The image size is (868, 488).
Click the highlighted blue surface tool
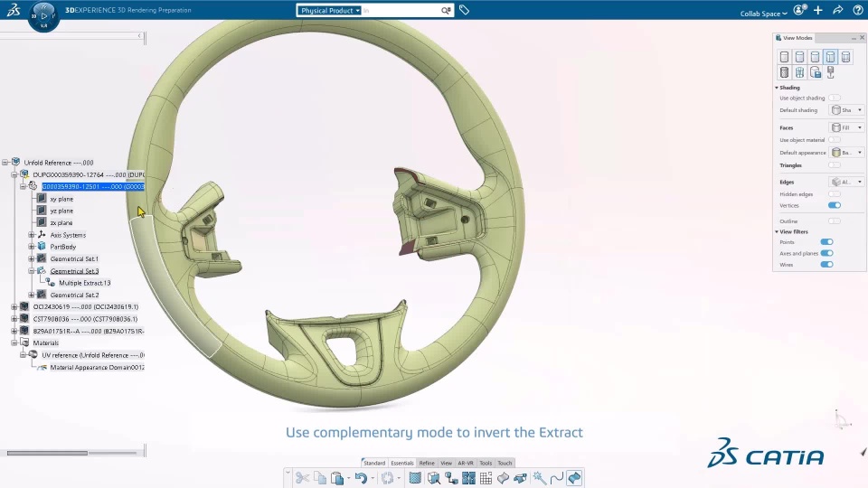574,477
